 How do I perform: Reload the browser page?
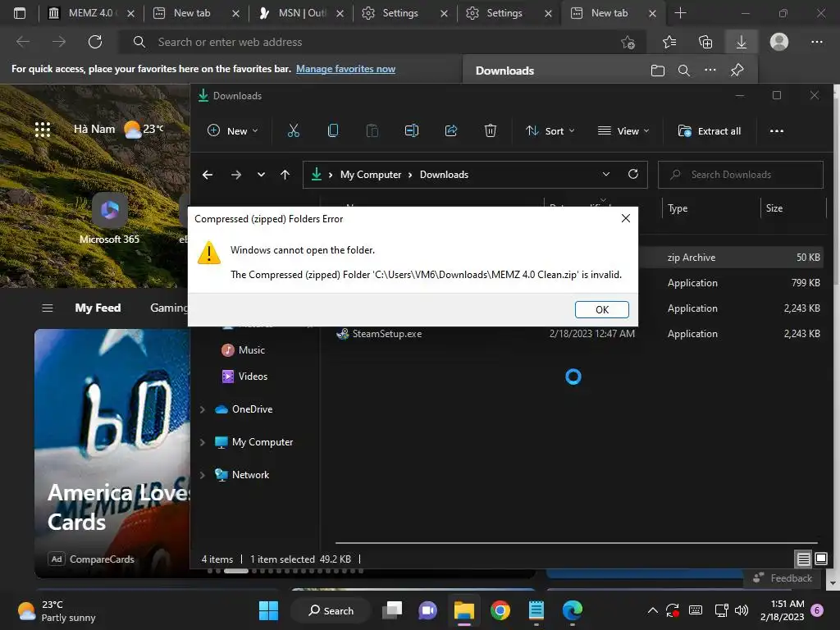tap(95, 42)
